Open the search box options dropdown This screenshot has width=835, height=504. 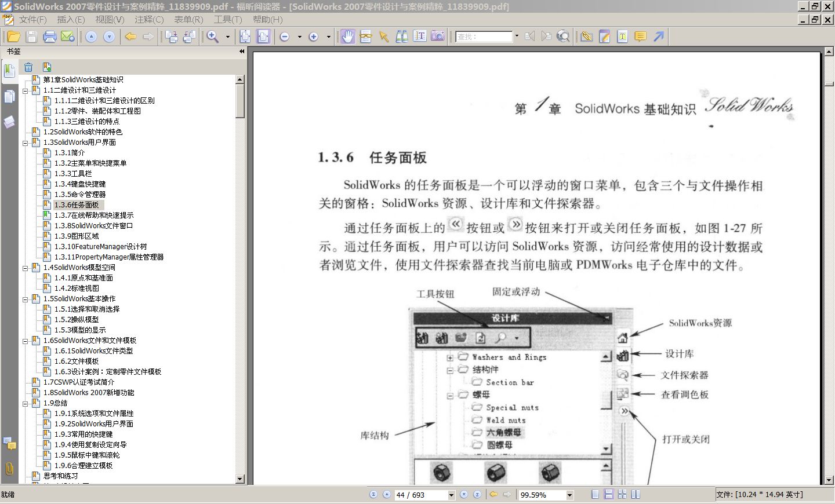pos(517,36)
